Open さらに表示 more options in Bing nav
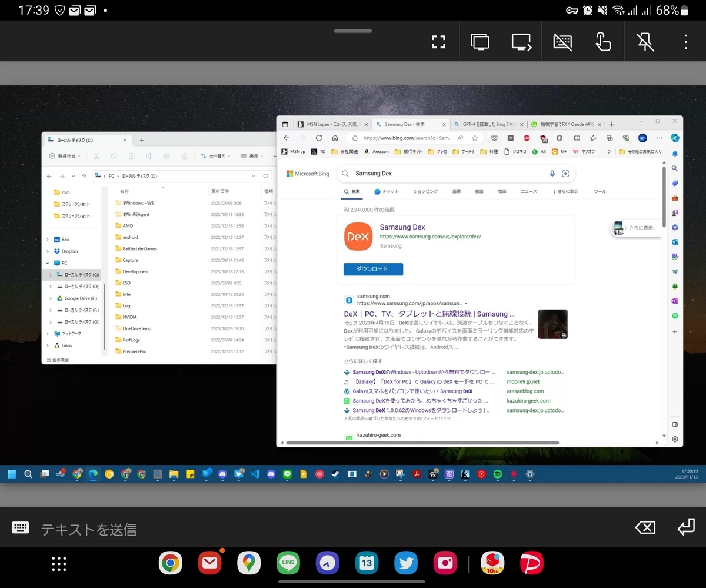706x588 pixels. [566, 191]
